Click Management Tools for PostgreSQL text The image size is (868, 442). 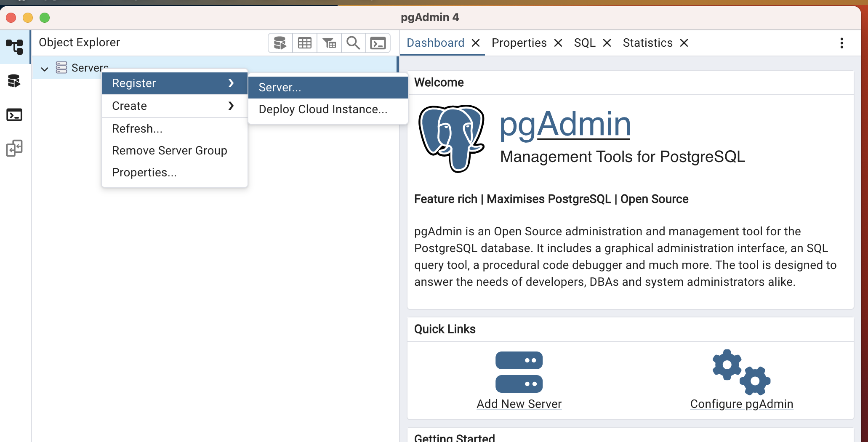click(623, 157)
